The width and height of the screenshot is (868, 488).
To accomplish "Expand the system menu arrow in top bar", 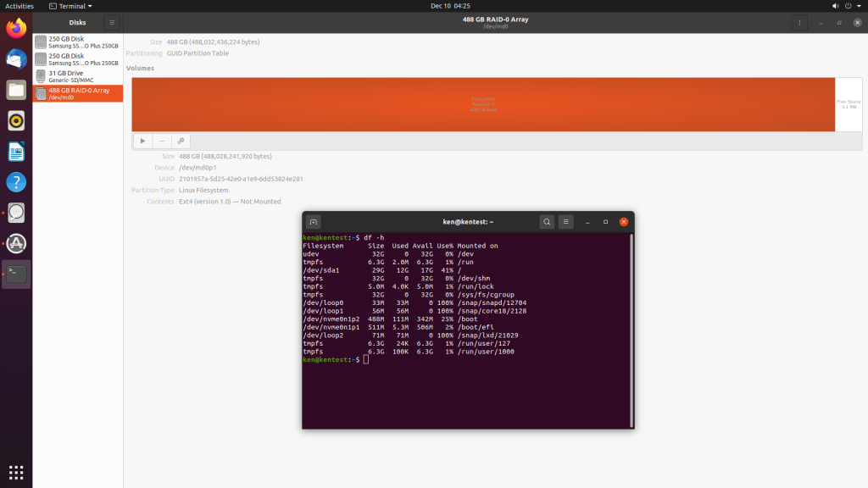I will tap(860, 6).
